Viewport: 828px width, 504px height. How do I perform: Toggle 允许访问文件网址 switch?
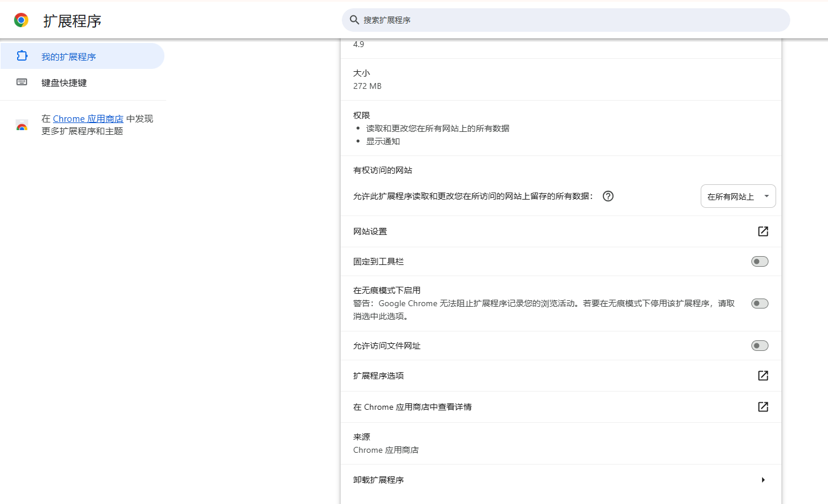(x=760, y=346)
